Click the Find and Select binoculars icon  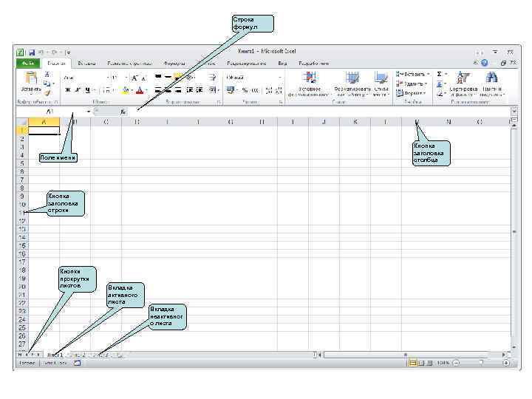point(491,78)
